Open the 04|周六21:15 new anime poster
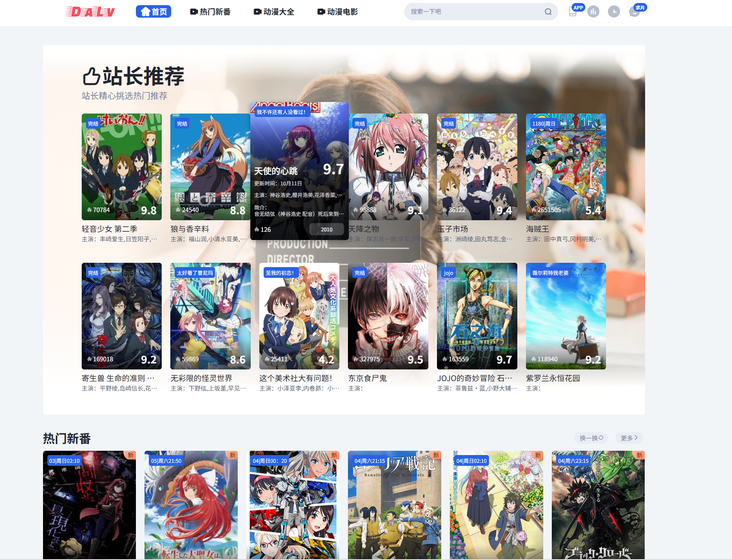Image resolution: width=732 pixels, height=560 pixels. coord(394,505)
